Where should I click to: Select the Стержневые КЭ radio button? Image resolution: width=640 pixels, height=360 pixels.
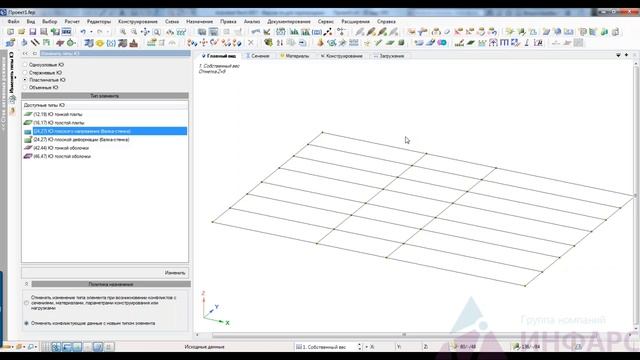25,72
